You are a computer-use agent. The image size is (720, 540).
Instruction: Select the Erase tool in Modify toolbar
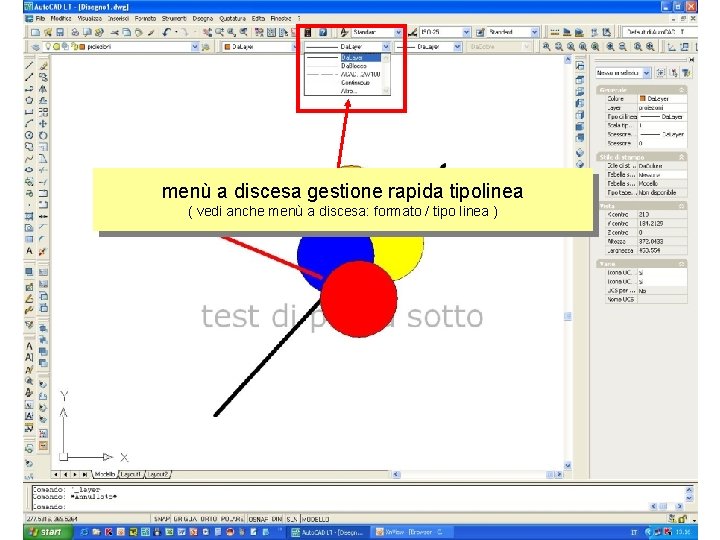(x=43, y=66)
